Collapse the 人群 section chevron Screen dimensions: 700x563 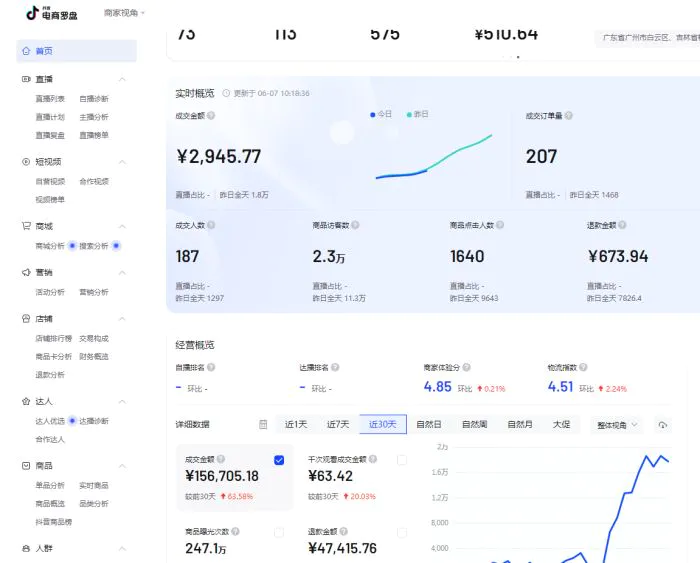(x=122, y=548)
